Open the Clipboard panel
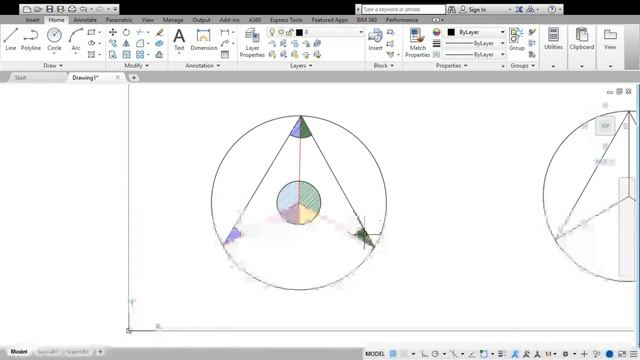This screenshot has width=640, height=360. coord(582,40)
